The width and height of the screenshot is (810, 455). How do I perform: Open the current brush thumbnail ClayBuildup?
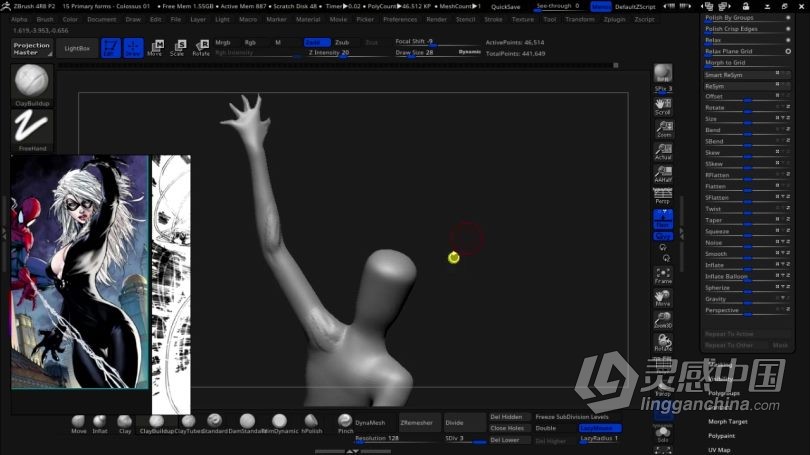[x=32, y=85]
